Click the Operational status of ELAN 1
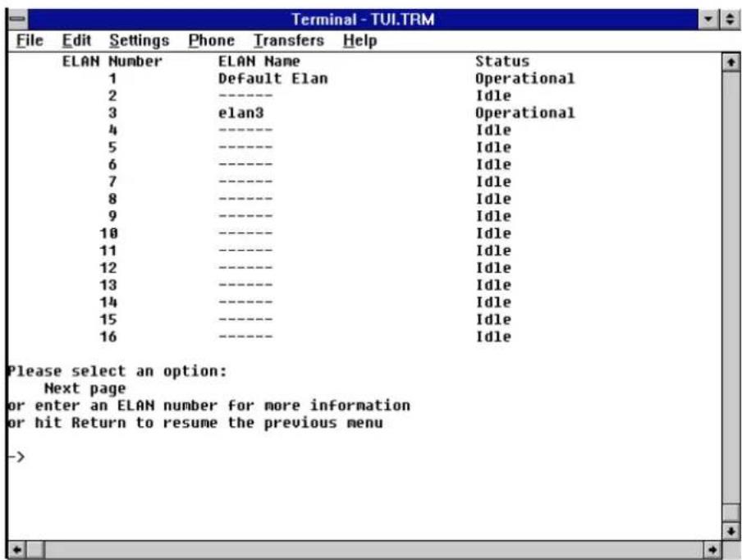Image resolution: width=742 pixels, height=560 pixels. click(x=524, y=79)
